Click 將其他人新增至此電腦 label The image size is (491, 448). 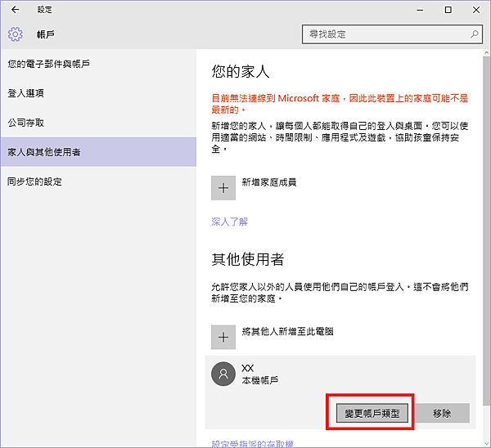(287, 331)
